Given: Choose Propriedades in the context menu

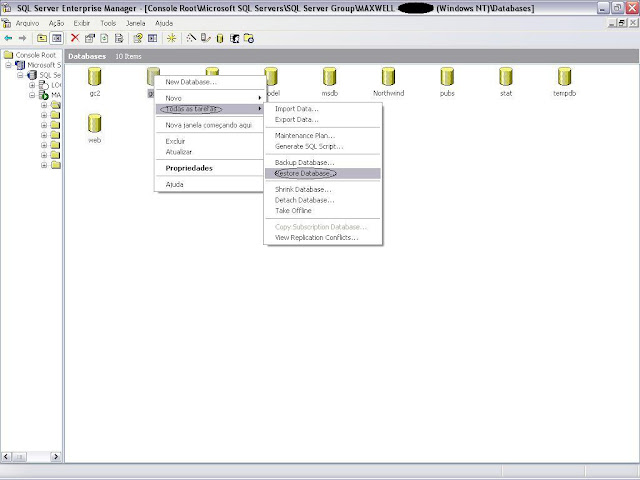Looking at the screenshot, I should click(209, 168).
